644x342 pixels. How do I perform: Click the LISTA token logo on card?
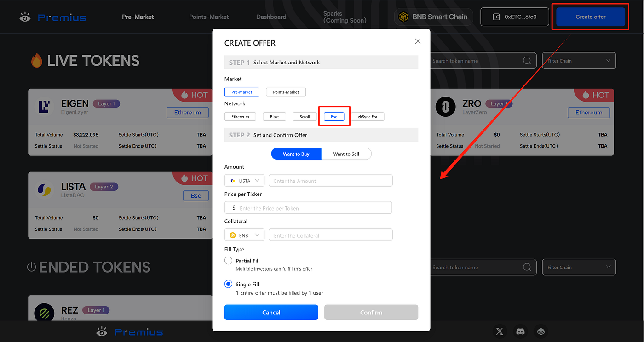coord(45,190)
